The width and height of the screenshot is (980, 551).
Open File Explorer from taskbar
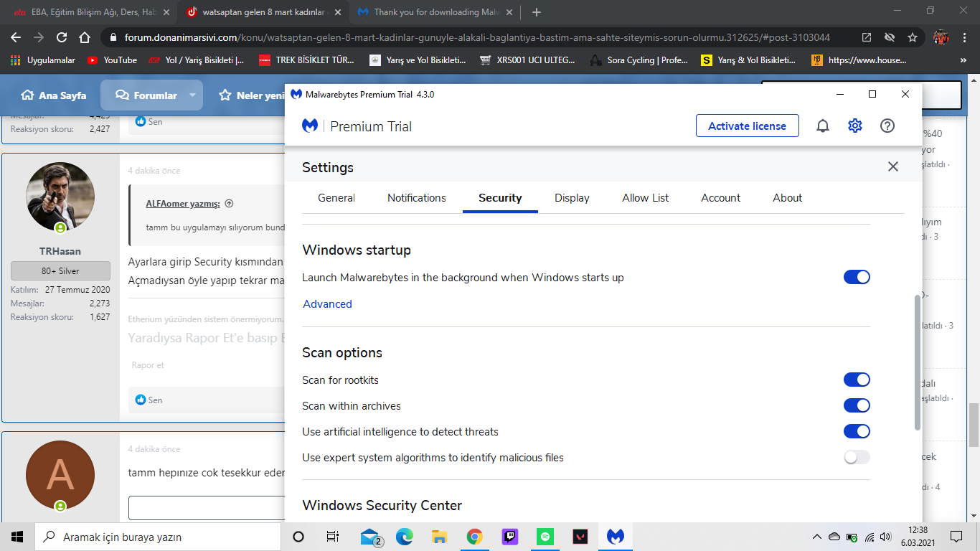[x=440, y=537]
